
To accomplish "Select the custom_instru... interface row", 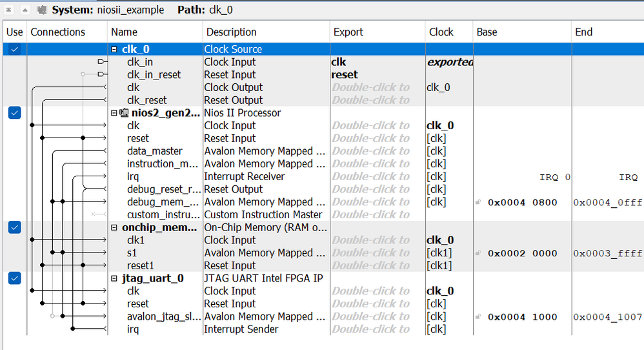I will 163,215.
